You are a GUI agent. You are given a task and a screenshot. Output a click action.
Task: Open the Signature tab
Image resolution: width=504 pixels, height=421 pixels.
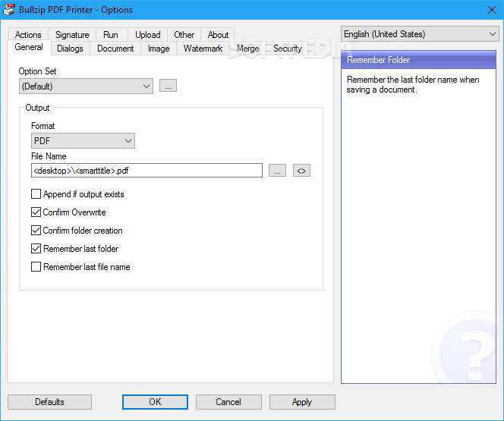(72, 34)
